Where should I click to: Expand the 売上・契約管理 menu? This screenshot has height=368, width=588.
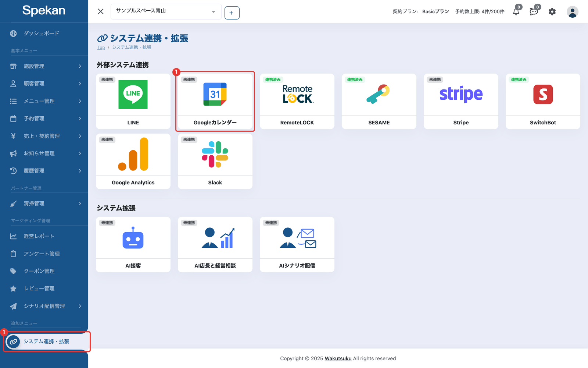click(44, 136)
